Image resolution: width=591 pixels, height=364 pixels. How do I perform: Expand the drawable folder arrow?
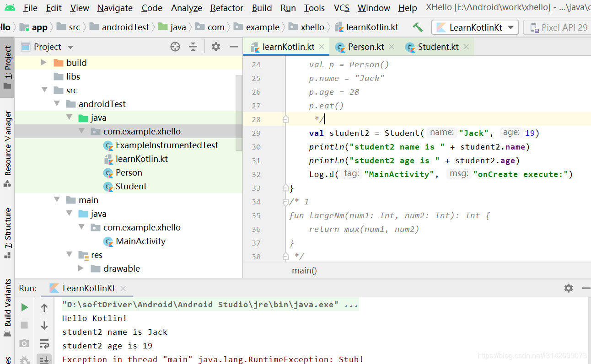(x=81, y=268)
